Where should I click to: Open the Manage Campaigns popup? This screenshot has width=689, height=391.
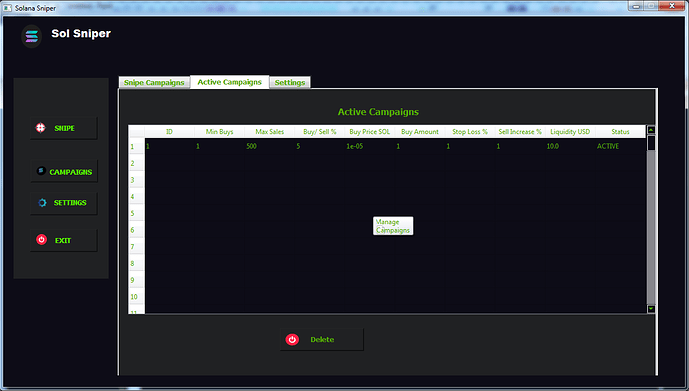coord(393,226)
